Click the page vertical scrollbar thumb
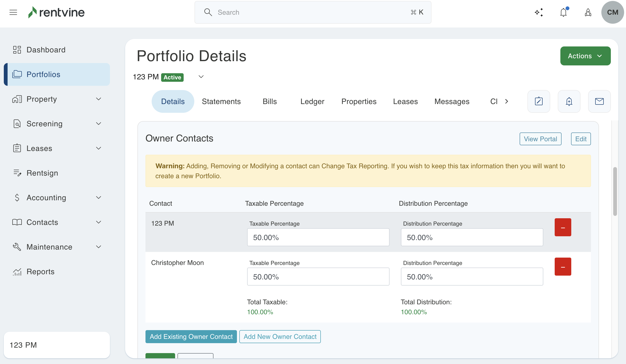This screenshot has height=364, width=626. [615, 191]
